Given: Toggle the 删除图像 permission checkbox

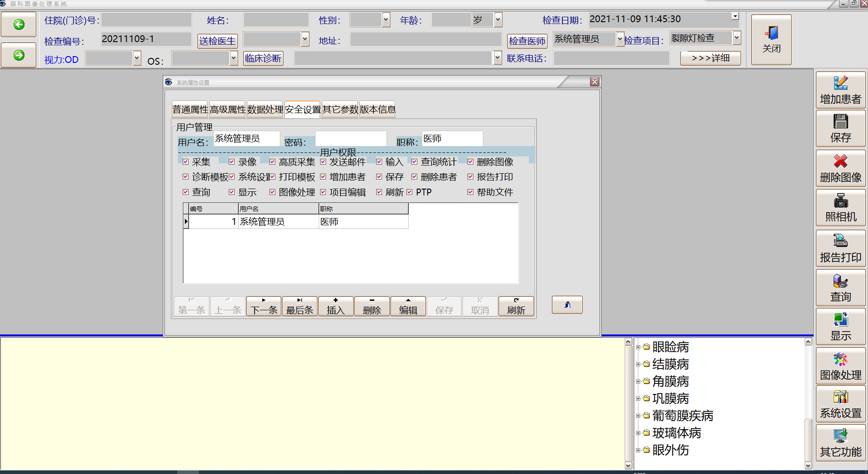Looking at the screenshot, I should tap(470, 162).
